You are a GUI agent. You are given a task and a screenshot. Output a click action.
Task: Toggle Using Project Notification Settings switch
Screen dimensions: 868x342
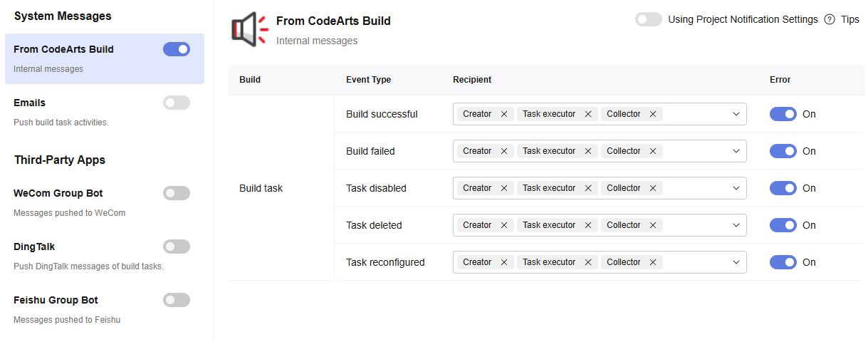648,20
